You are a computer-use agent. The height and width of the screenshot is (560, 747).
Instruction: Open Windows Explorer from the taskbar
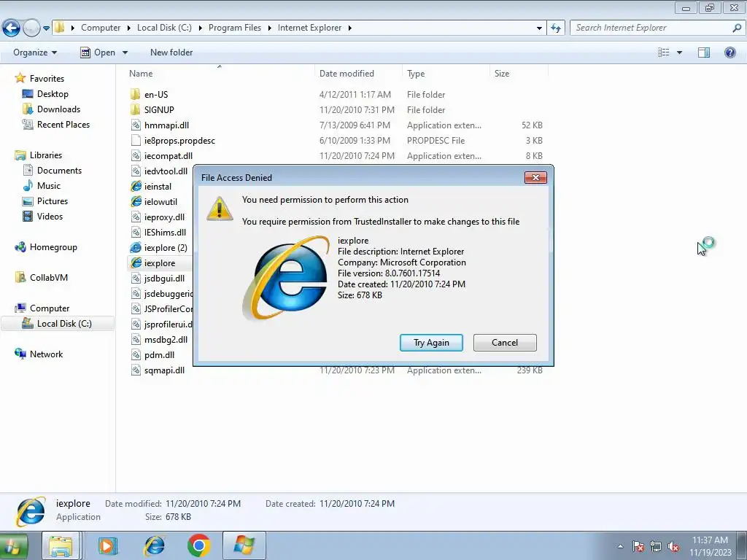(61, 545)
